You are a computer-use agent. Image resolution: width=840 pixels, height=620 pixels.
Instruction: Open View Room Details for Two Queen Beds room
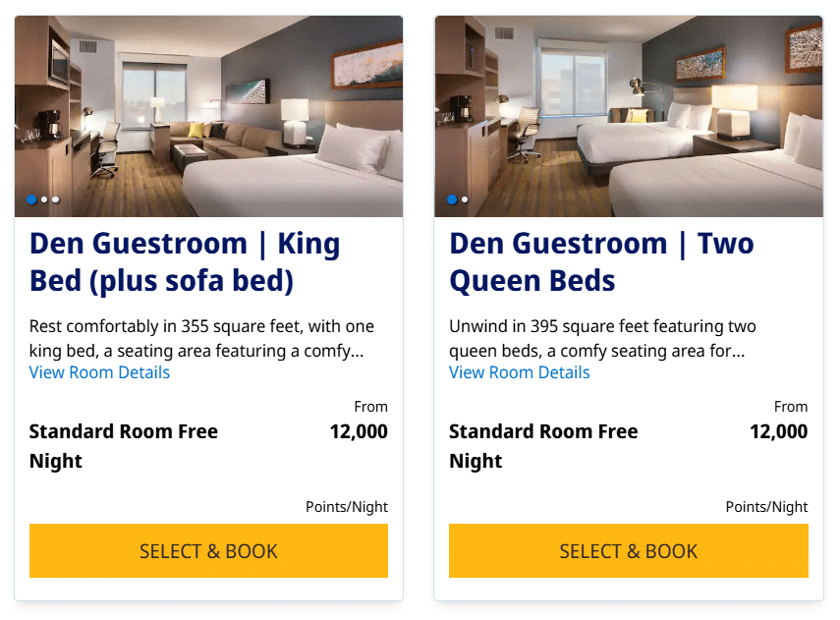pos(520,372)
